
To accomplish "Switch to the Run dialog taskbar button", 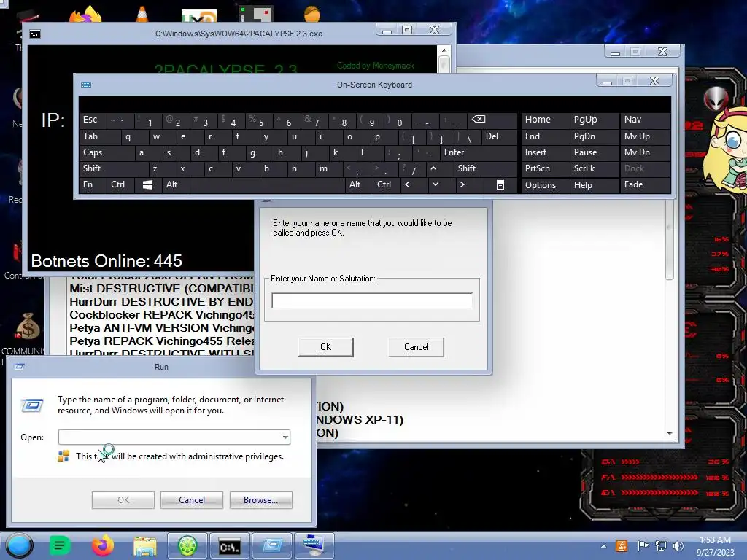I will pyautogui.click(x=272, y=545).
